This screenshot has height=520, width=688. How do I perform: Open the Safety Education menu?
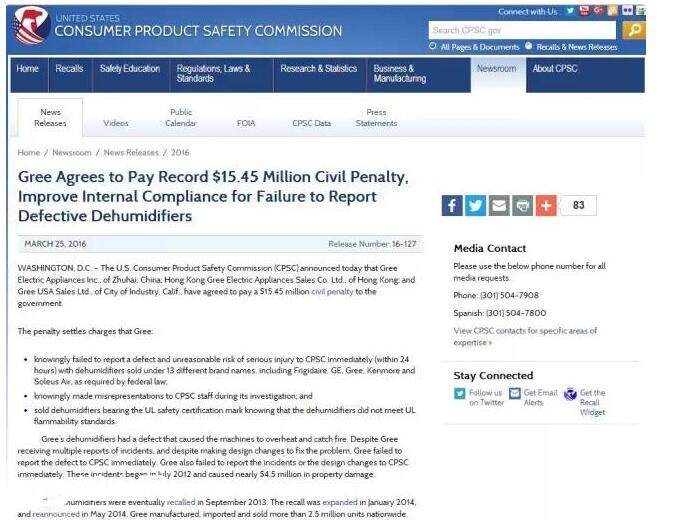pos(130,75)
